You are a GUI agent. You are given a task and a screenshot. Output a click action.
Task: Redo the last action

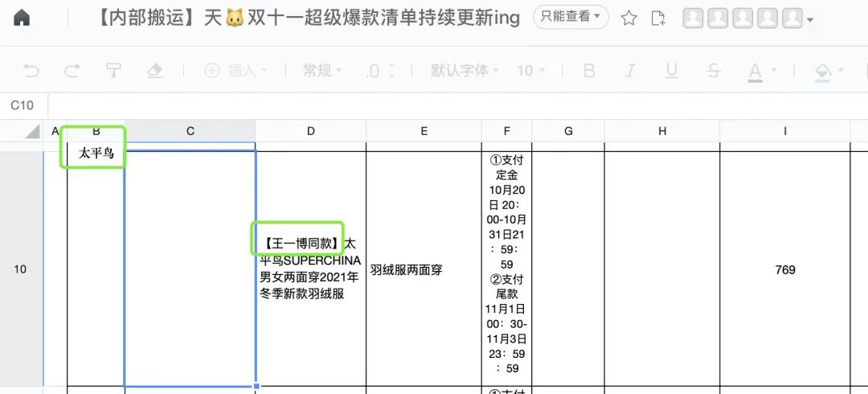click(x=72, y=71)
